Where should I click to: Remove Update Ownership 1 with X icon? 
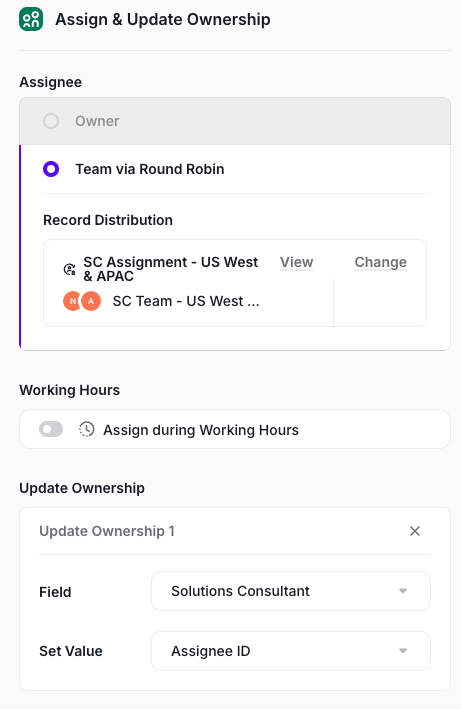(x=415, y=531)
